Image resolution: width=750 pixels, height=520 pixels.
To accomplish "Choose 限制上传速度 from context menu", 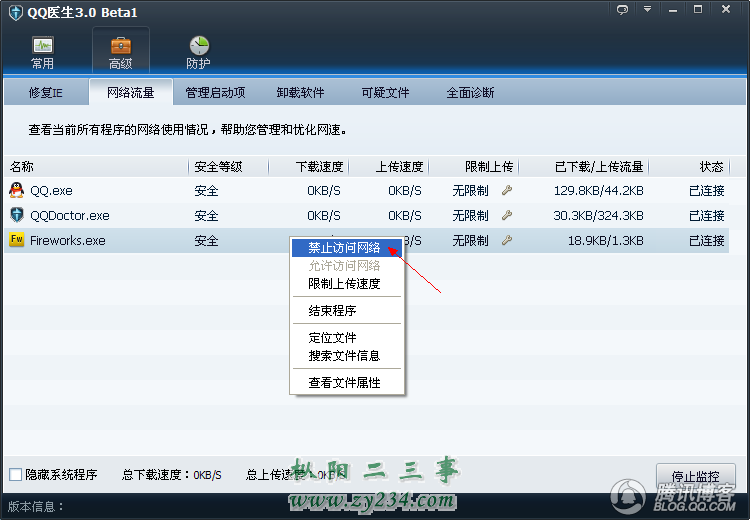I will pos(347,284).
